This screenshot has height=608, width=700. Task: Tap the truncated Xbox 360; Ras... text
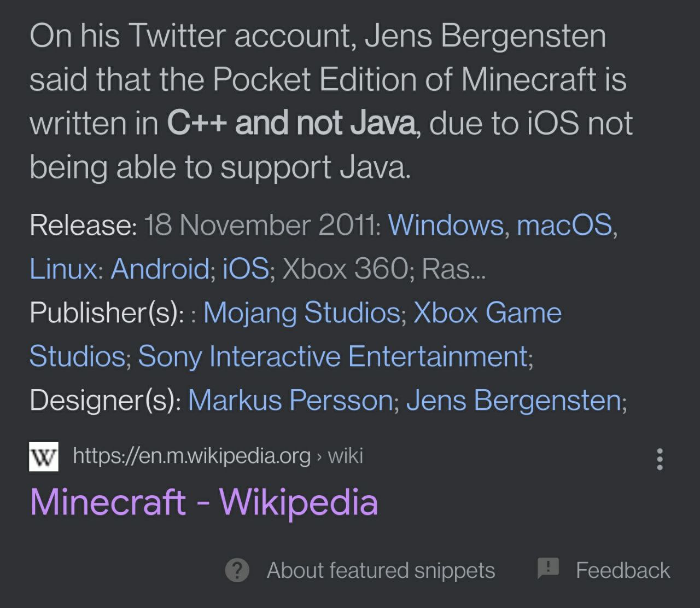383,269
